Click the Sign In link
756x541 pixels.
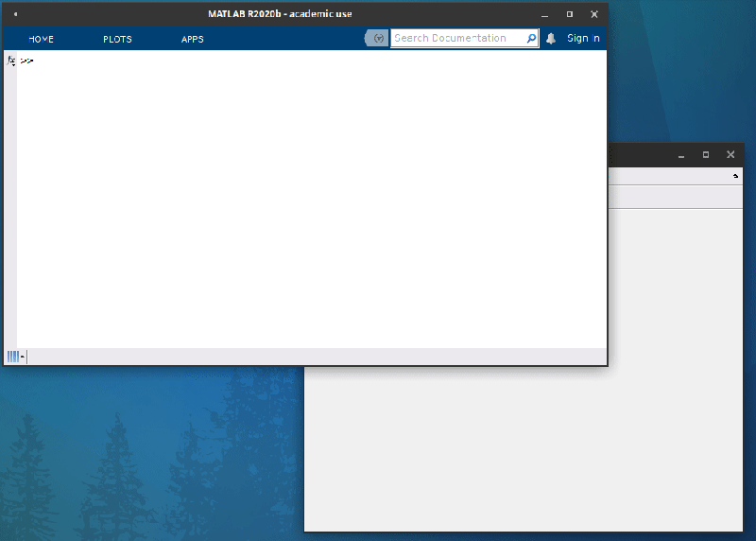[x=583, y=38]
